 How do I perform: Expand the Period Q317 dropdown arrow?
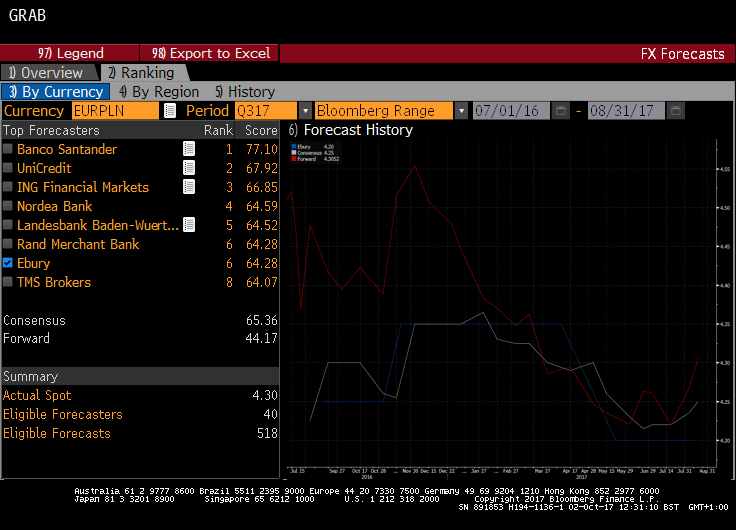305,111
